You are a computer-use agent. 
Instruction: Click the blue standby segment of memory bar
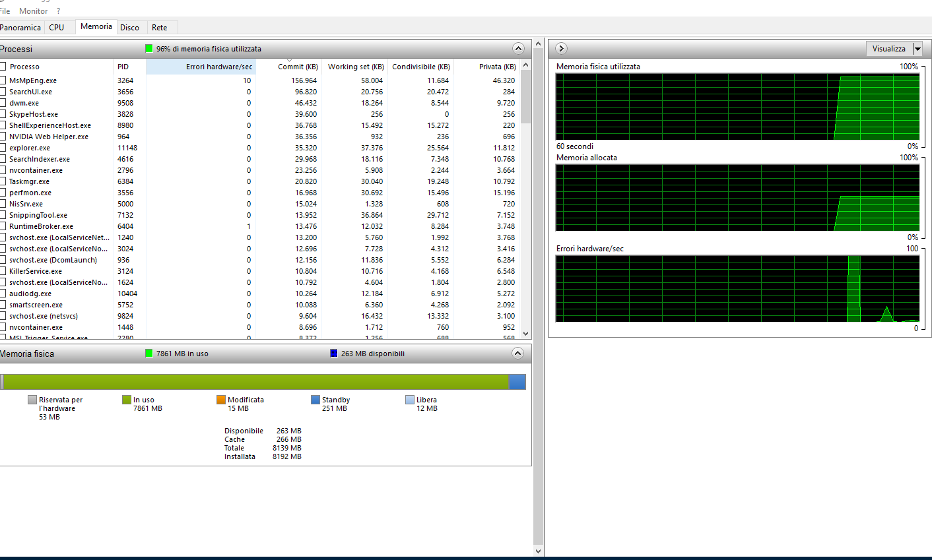click(x=517, y=382)
